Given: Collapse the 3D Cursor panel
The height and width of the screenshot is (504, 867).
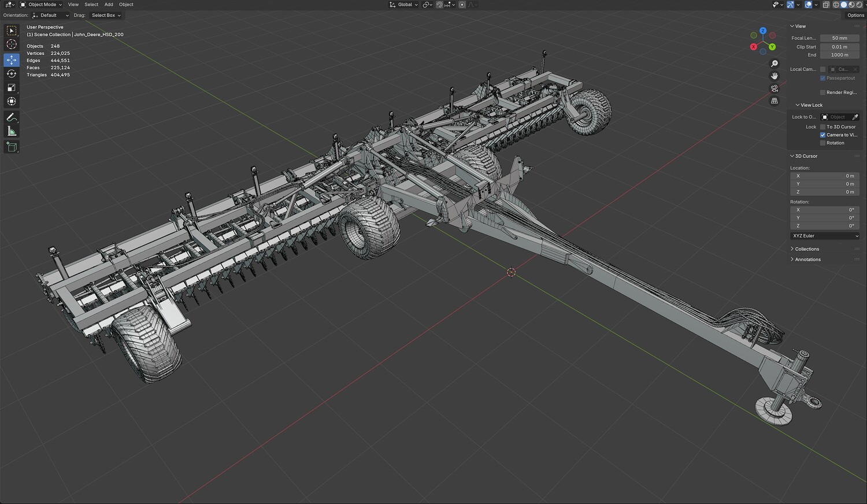Looking at the screenshot, I should click(x=804, y=156).
